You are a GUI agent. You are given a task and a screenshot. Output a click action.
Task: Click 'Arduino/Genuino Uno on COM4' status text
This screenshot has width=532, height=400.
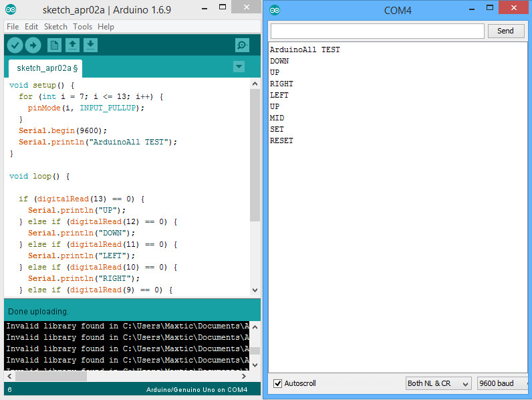[x=196, y=390]
